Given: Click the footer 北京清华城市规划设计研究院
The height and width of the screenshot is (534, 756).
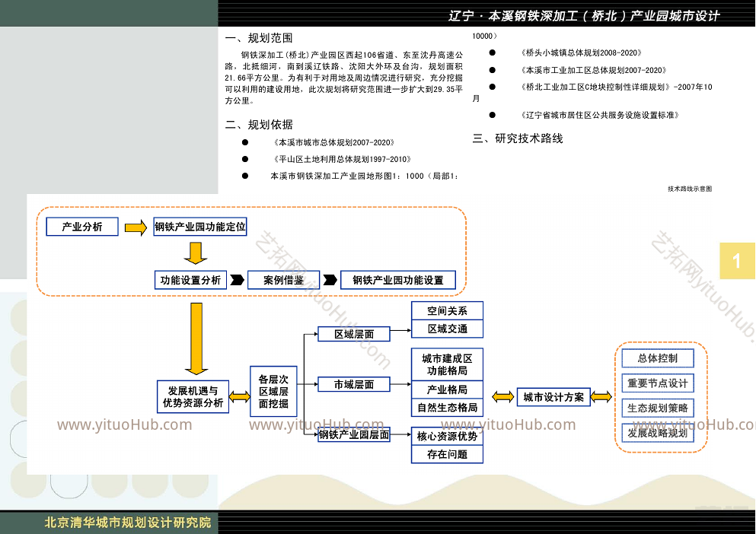Looking at the screenshot, I should tap(128, 523).
